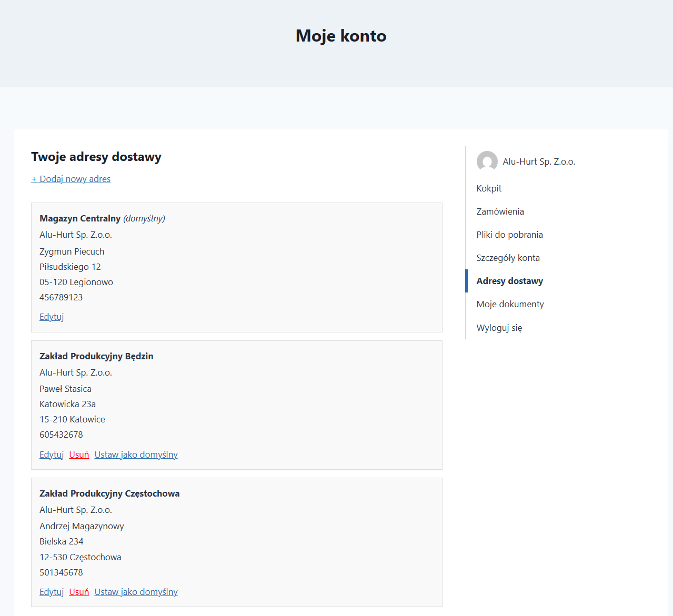Make Częstochowa address the default
673x616 pixels.
(136, 592)
